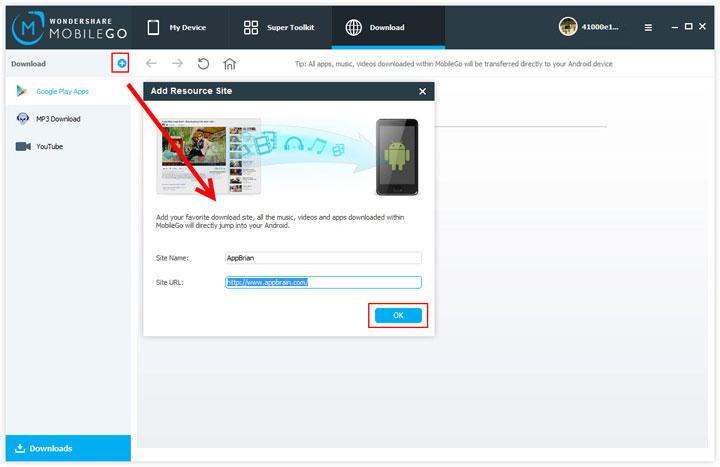This screenshot has height=467, width=720.
Task: Click the Android phone illustration
Action: point(397,157)
